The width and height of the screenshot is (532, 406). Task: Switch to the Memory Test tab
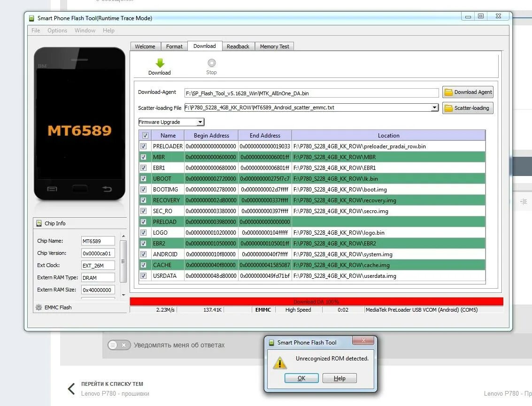(x=275, y=46)
